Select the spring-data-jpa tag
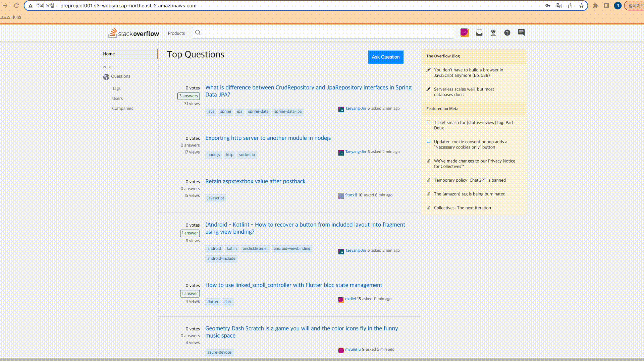 click(288, 111)
